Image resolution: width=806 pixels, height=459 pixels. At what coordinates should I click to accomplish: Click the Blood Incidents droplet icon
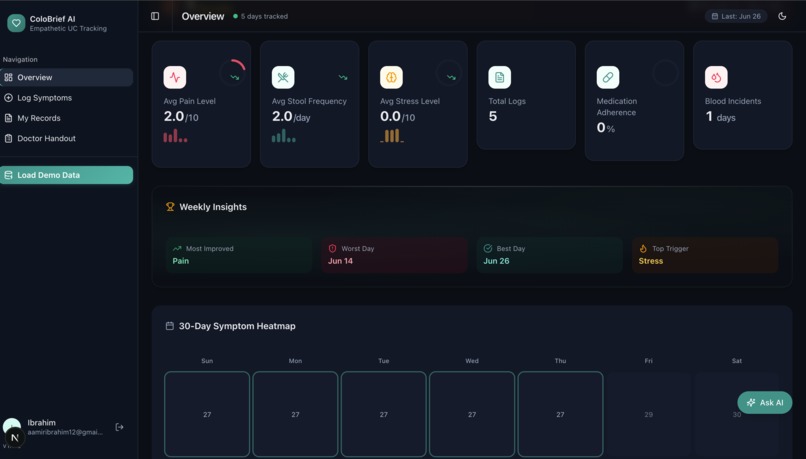[716, 77]
